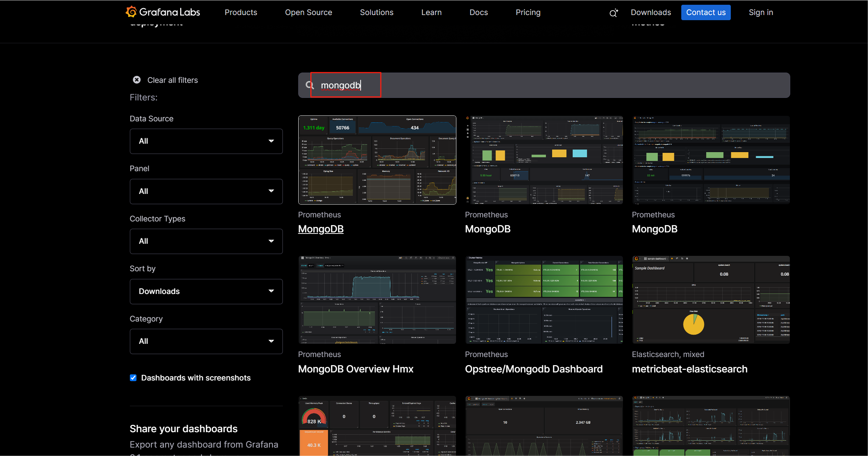This screenshot has height=456, width=868.
Task: Click into the mongodb search field
Action: point(514,85)
